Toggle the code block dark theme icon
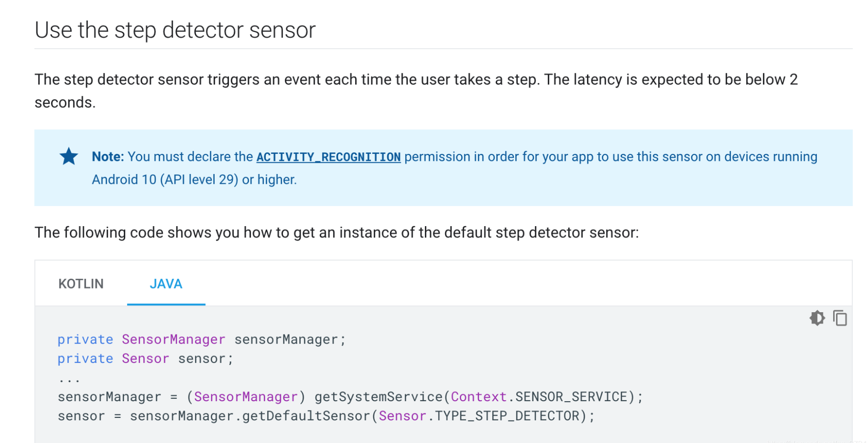868x443 pixels. (x=817, y=318)
